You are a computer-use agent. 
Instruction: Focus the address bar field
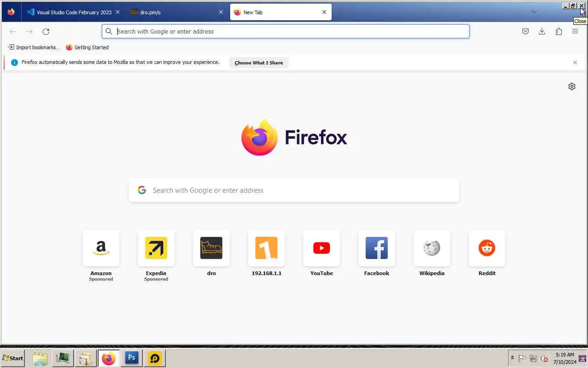(x=286, y=31)
